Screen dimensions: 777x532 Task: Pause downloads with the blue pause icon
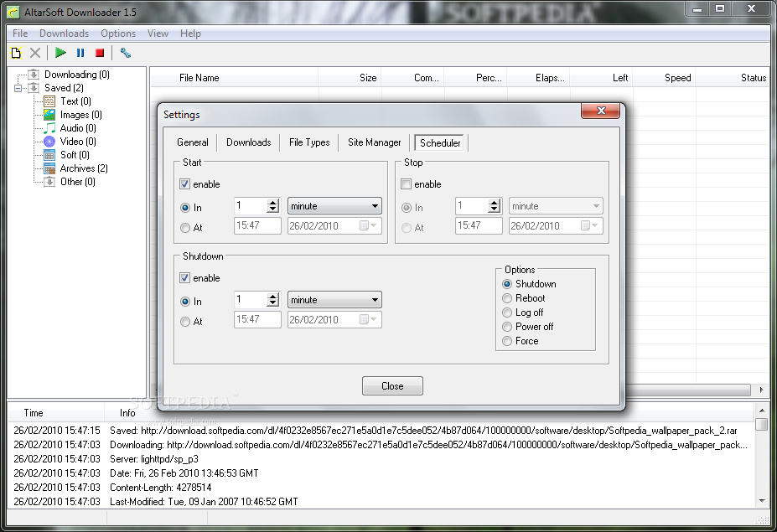(x=80, y=53)
